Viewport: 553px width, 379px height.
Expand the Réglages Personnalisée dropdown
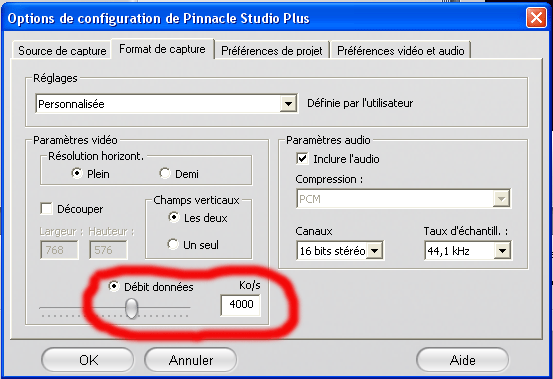288,104
